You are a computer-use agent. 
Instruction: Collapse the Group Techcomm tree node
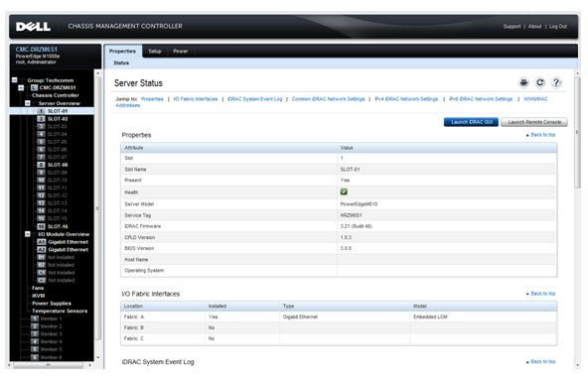14,80
